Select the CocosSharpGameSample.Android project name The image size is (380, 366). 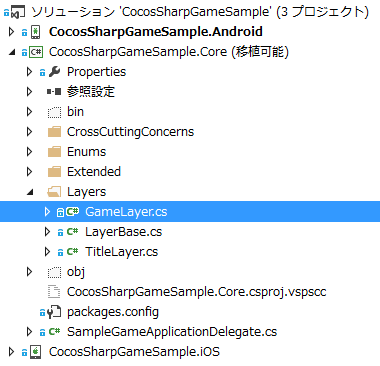[156, 32]
